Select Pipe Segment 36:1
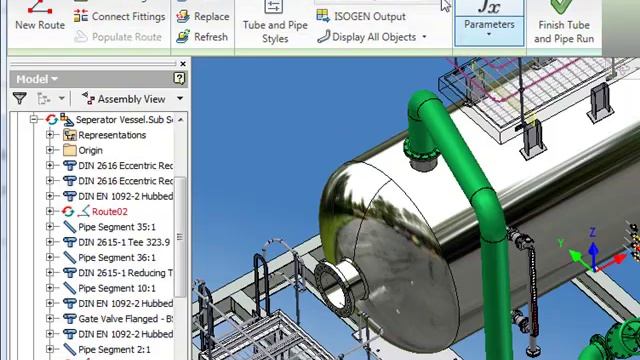This screenshot has width=640, height=360. click(x=117, y=258)
